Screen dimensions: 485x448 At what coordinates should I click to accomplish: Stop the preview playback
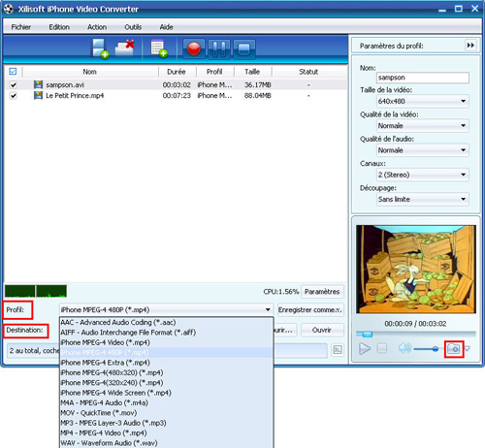click(x=382, y=348)
